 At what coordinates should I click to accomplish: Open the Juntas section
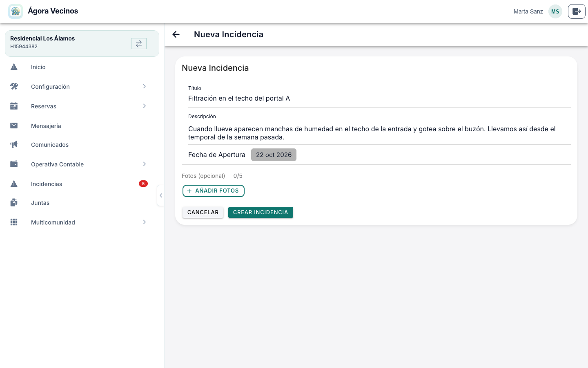(x=82, y=203)
